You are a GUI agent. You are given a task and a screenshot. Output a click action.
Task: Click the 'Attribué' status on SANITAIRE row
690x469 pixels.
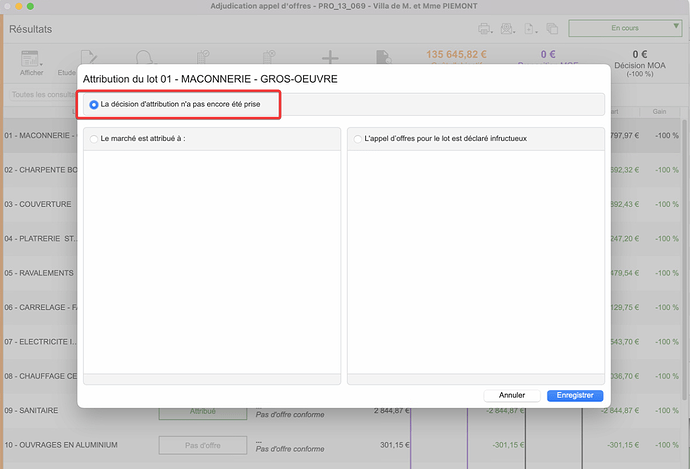point(202,410)
